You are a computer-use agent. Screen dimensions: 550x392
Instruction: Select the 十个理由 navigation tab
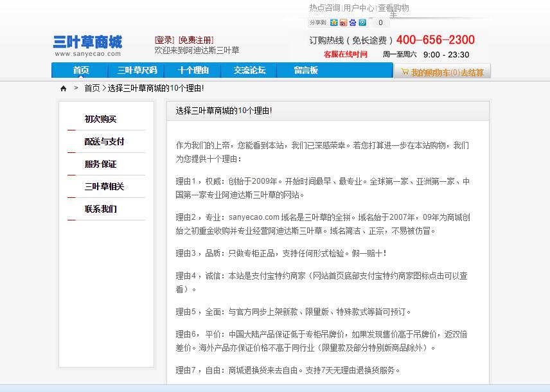(193, 71)
